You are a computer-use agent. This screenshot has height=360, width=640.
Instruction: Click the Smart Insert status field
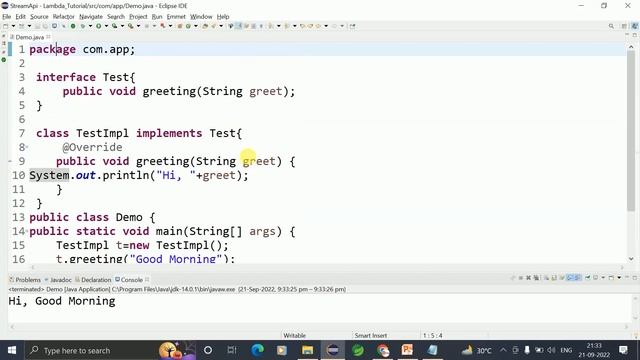(371, 336)
